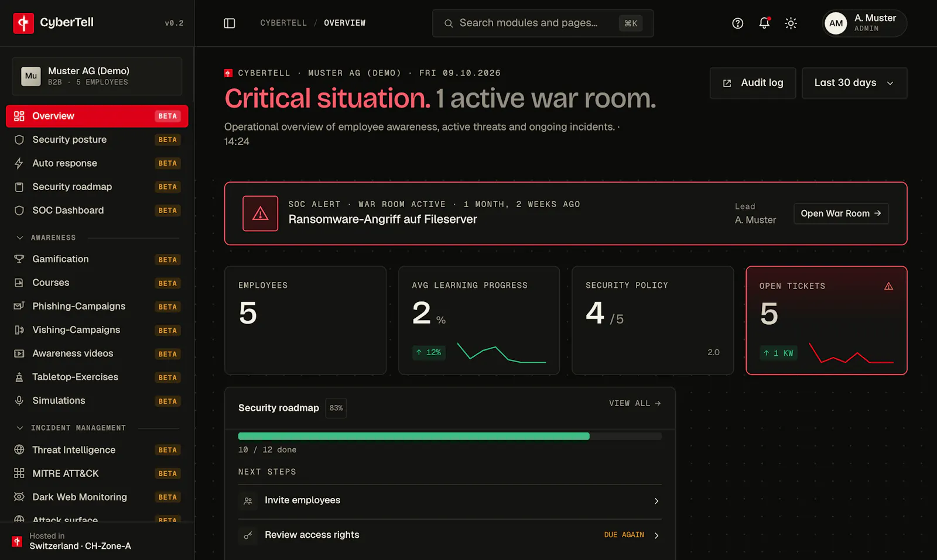Open the Open Tickets stat card

pos(826,321)
